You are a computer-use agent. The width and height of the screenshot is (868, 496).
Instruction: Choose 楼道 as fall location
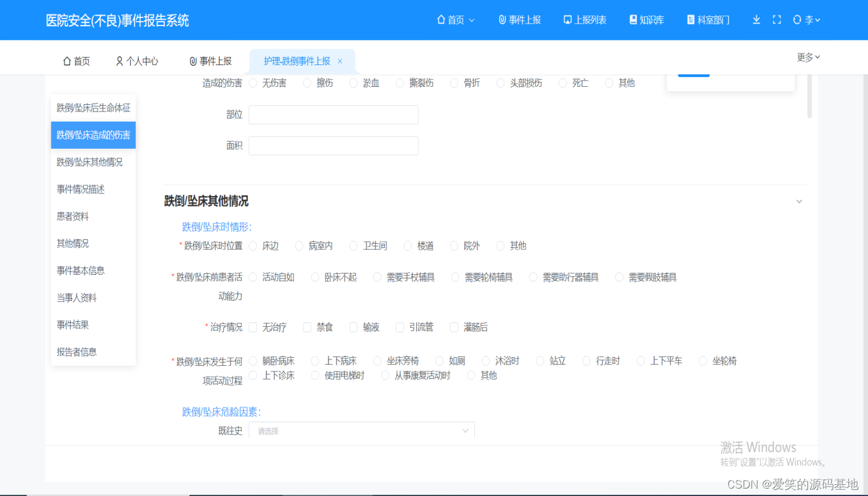point(408,246)
